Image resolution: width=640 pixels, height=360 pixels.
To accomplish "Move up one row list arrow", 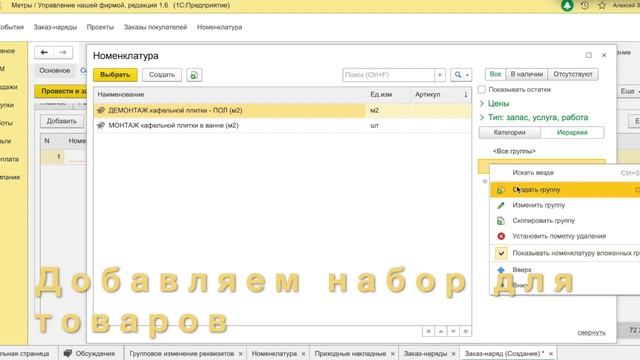I will click(441, 331).
